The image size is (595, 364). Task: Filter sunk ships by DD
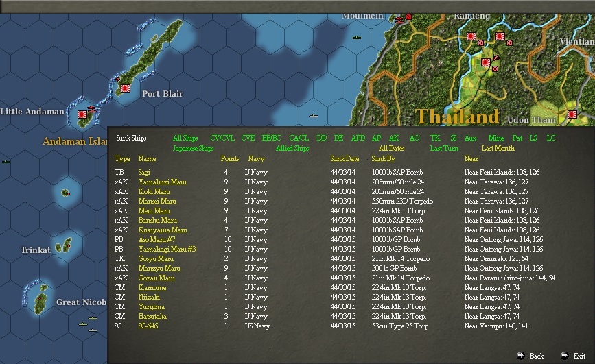pyautogui.click(x=321, y=138)
